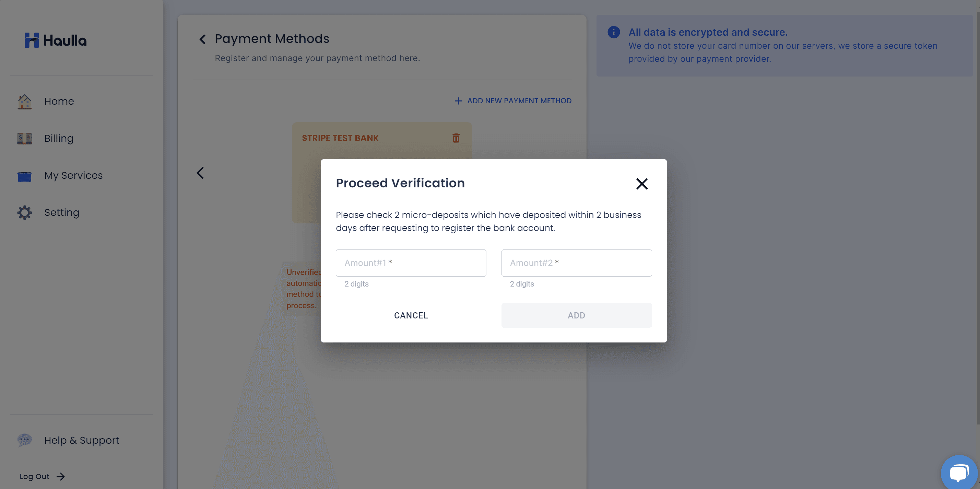Click the info icon in encryption notice
The width and height of the screenshot is (980, 489).
pyautogui.click(x=614, y=32)
